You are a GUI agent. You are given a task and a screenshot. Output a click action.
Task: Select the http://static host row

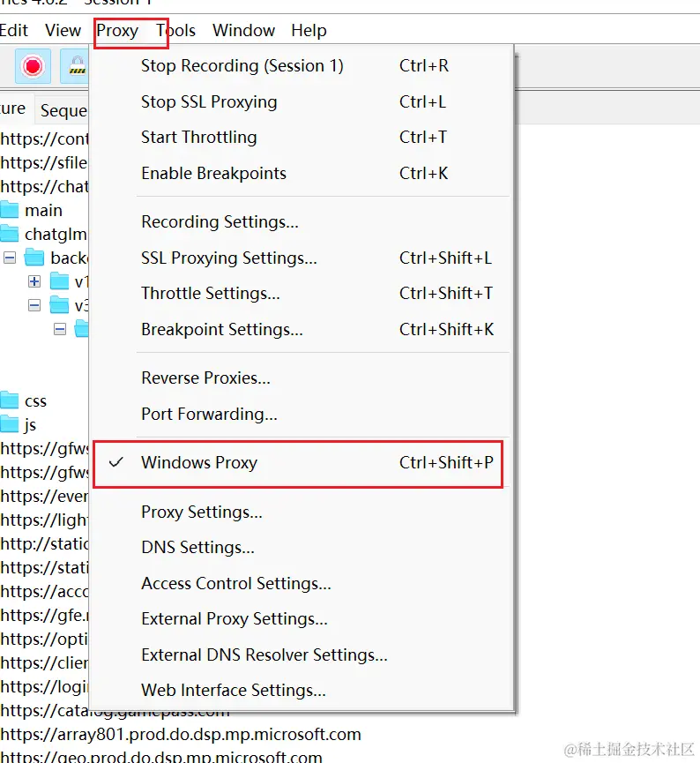(x=44, y=544)
